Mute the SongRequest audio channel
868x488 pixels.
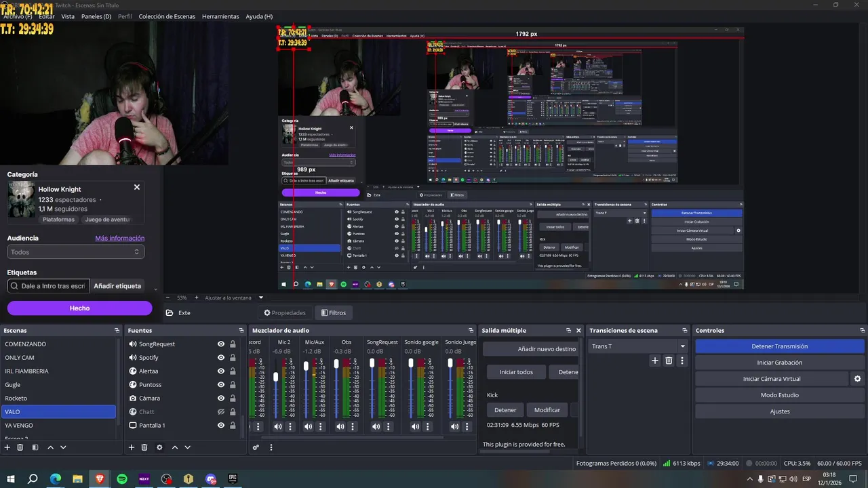(376, 426)
